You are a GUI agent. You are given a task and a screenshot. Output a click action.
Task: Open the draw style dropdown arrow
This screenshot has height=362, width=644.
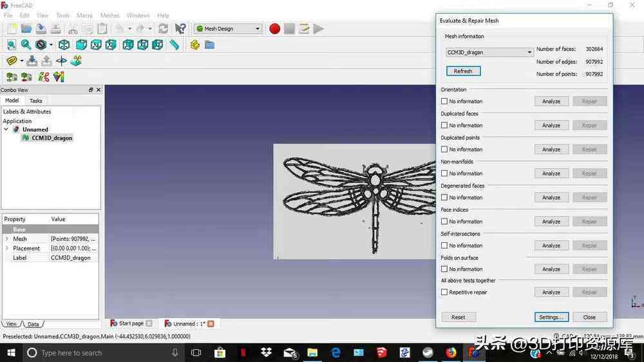click(51, 45)
